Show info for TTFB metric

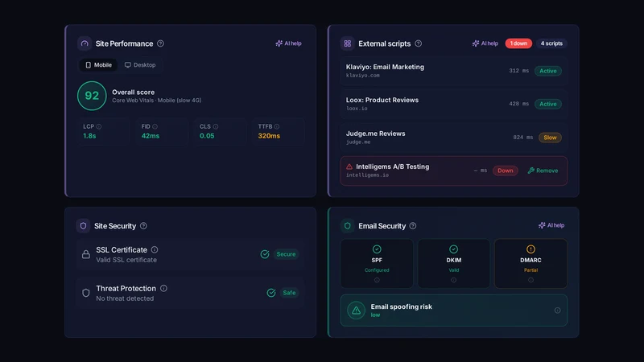[x=277, y=127]
